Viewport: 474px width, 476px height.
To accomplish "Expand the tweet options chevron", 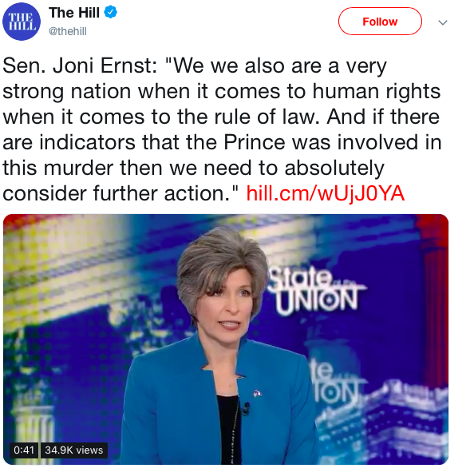I will tap(443, 22).
